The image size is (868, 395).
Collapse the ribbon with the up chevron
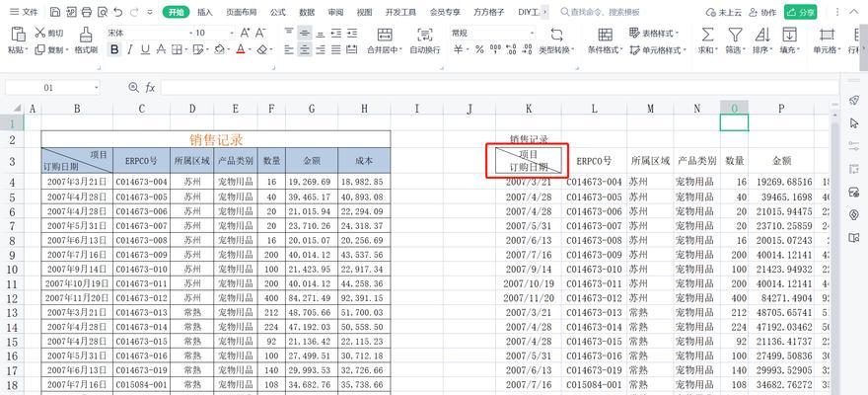coord(856,12)
